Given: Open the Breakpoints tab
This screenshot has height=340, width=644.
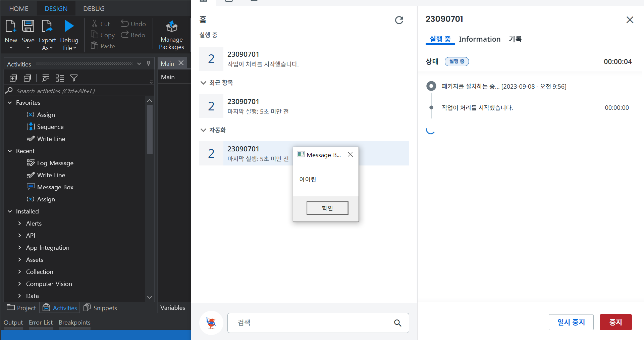Looking at the screenshot, I should point(74,323).
